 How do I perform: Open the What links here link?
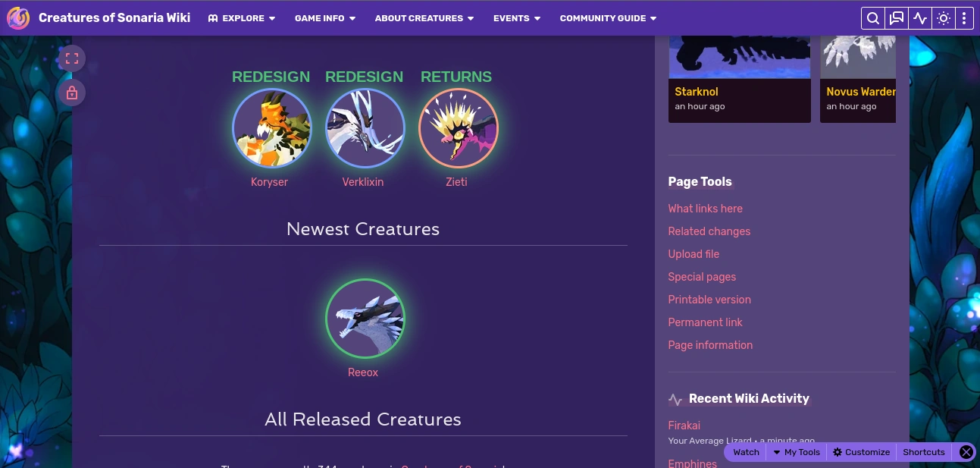[705, 209]
